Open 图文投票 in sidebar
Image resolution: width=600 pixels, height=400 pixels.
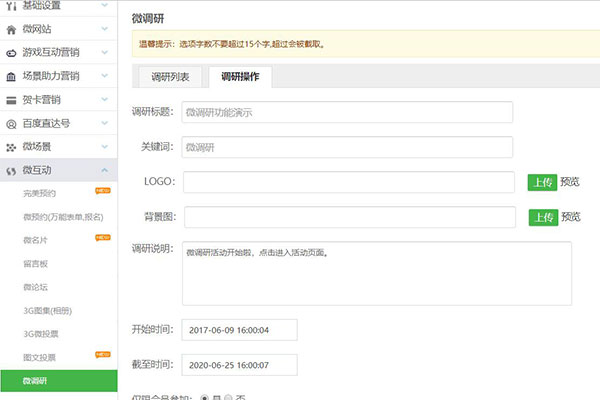tap(39, 358)
